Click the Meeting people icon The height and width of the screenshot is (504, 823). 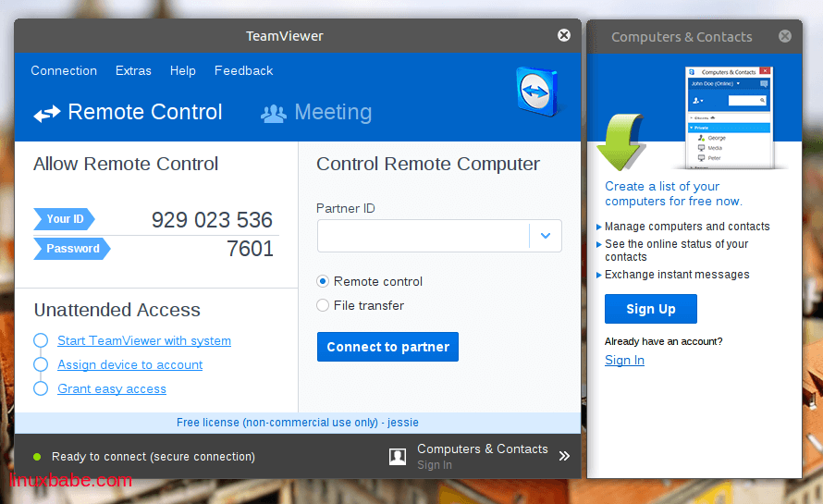273,114
